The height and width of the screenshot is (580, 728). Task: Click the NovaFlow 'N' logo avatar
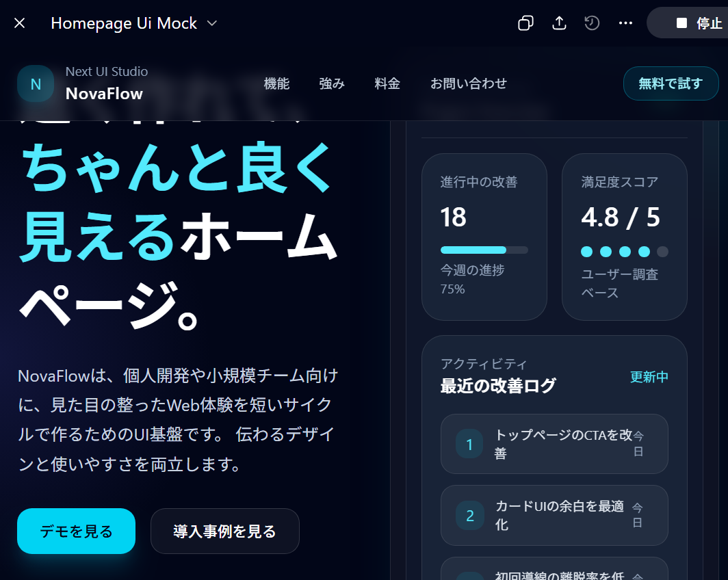coord(35,83)
